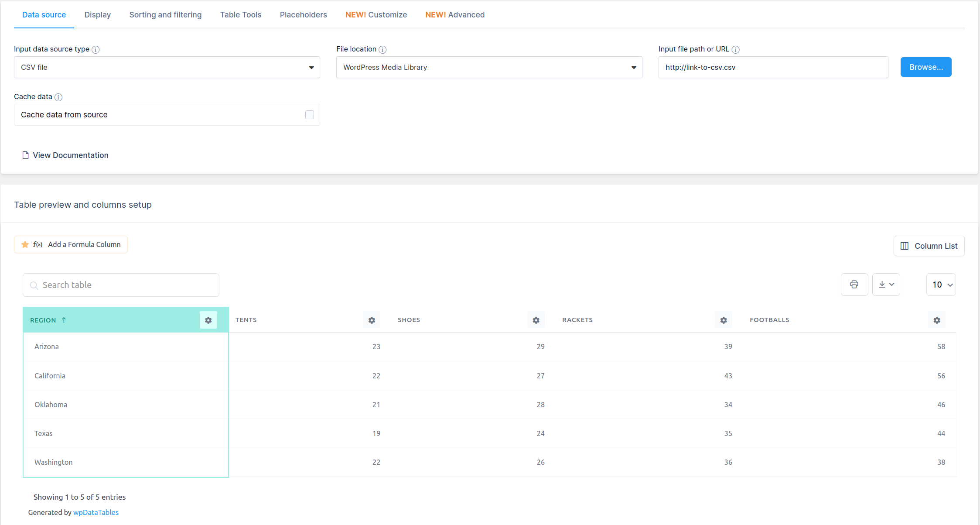Click Oklahoma's Shoes value 28
The image size is (980, 525).
coord(541,405)
